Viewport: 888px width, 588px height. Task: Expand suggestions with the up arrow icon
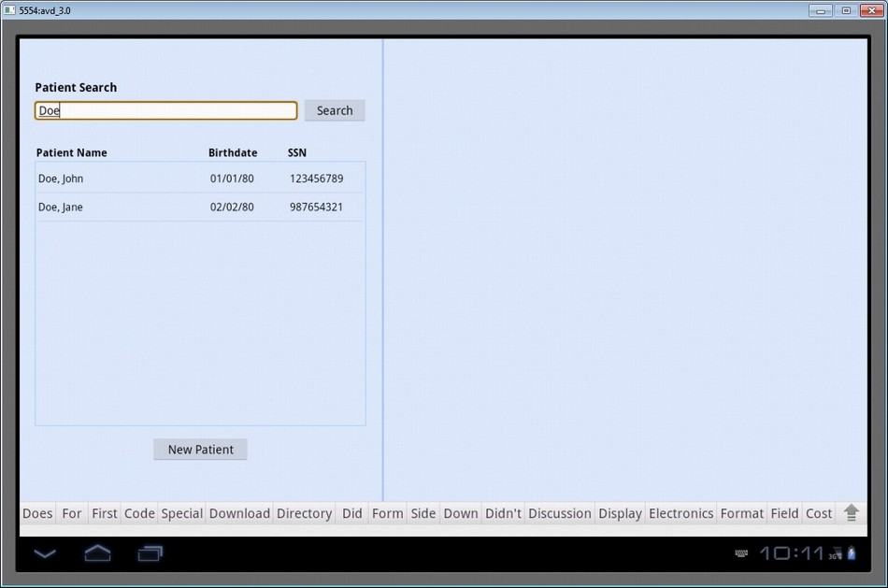point(851,512)
